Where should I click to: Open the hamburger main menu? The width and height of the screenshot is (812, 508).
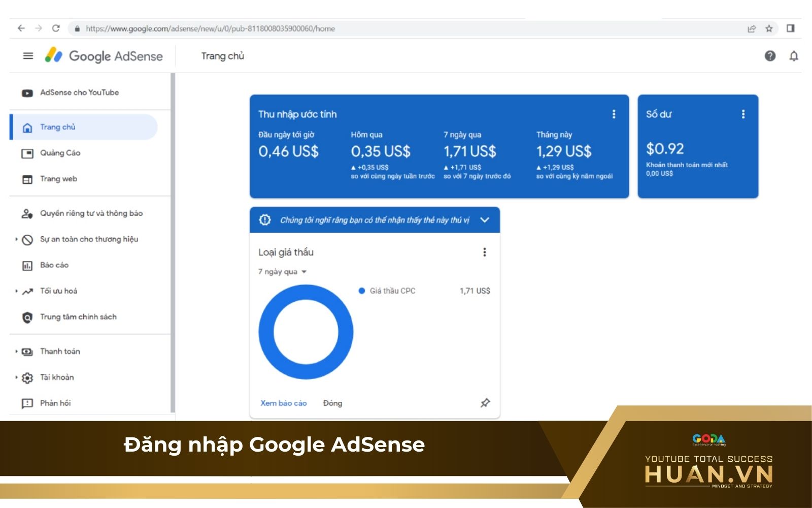[x=28, y=56]
